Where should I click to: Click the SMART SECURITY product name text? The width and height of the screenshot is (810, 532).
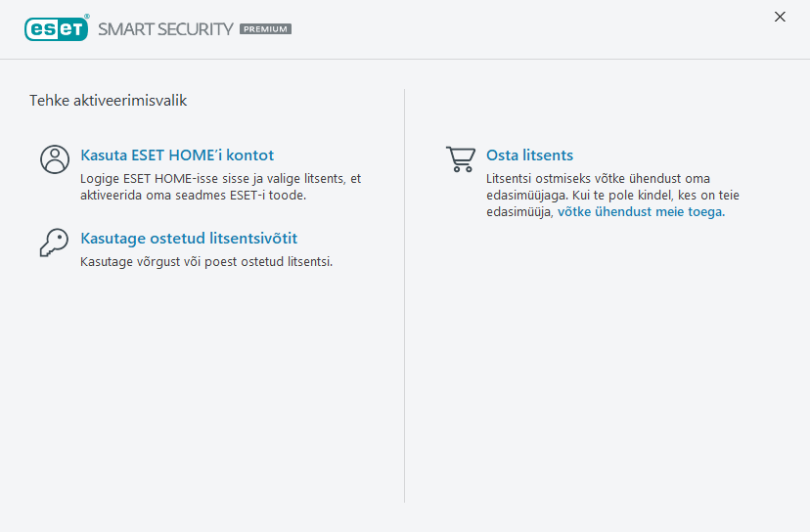165,29
